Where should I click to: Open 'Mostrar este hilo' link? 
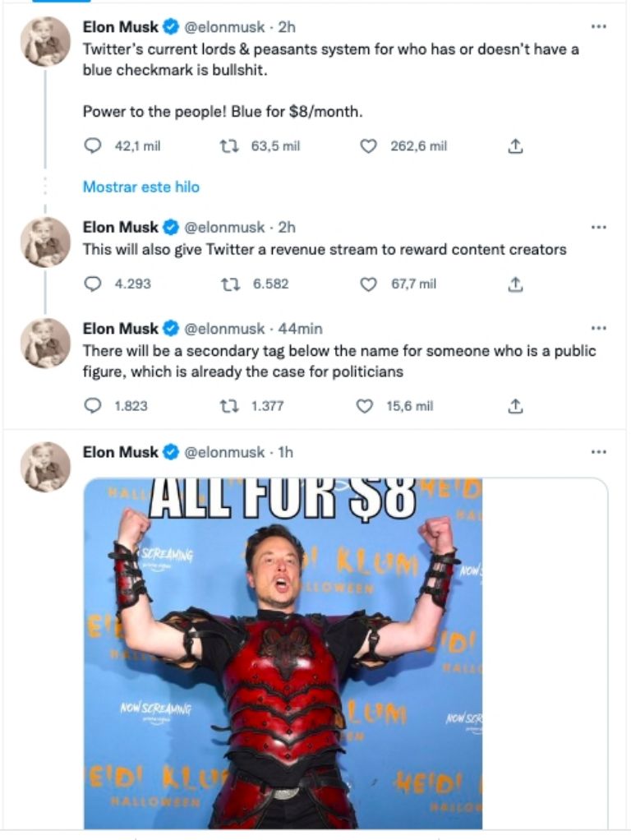[140, 187]
